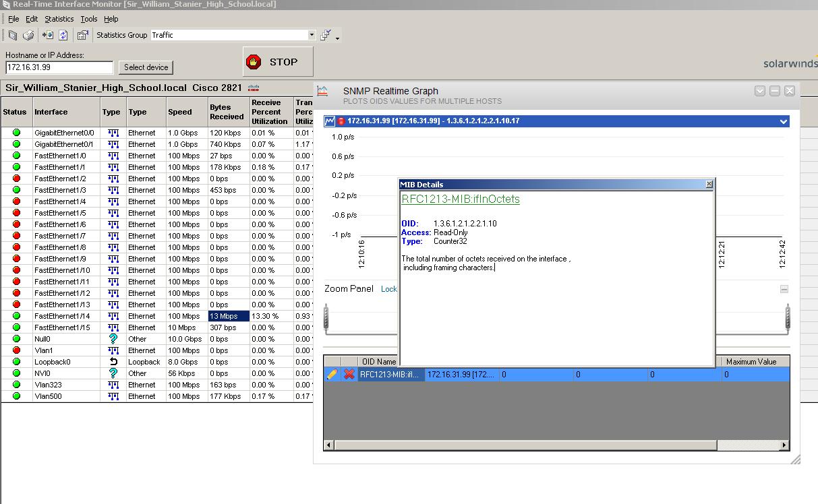Close the MIB Details popup

tap(709, 184)
